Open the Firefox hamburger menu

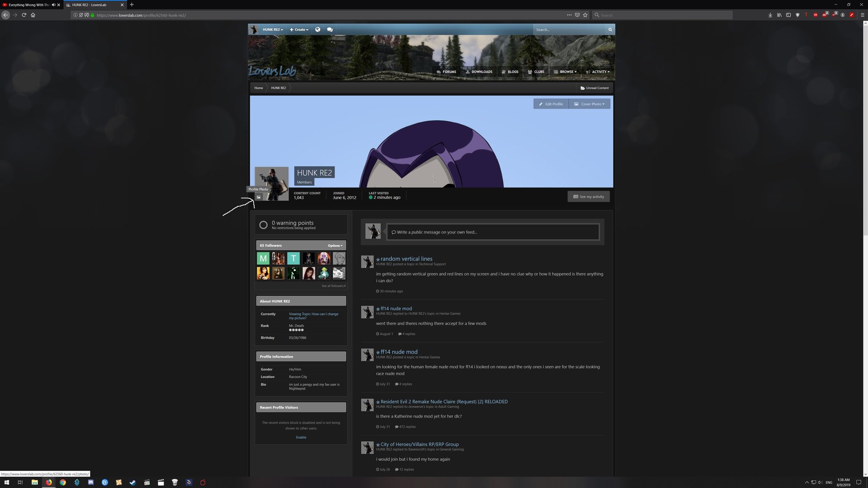(862, 15)
